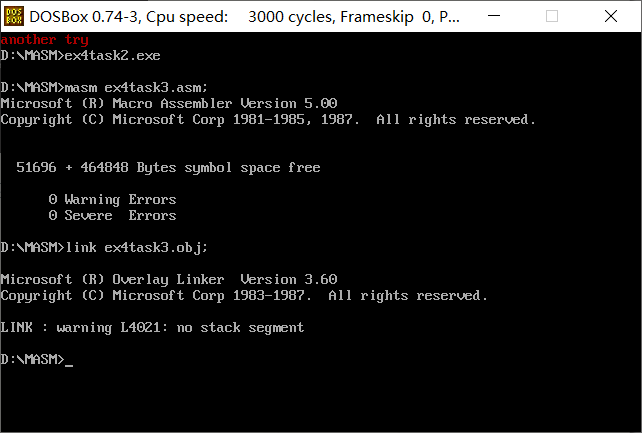Click the 1981-1985, 1987 copyright line

click(x=268, y=120)
